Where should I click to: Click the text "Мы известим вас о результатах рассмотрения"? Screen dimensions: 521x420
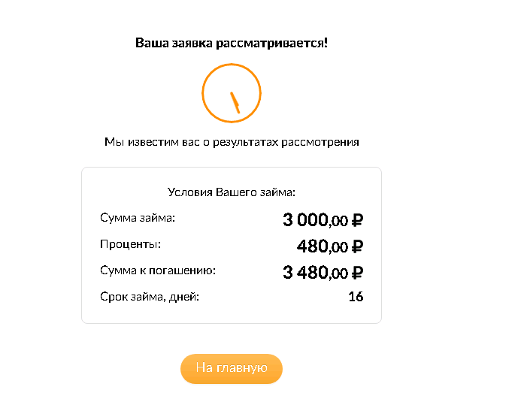click(x=232, y=141)
